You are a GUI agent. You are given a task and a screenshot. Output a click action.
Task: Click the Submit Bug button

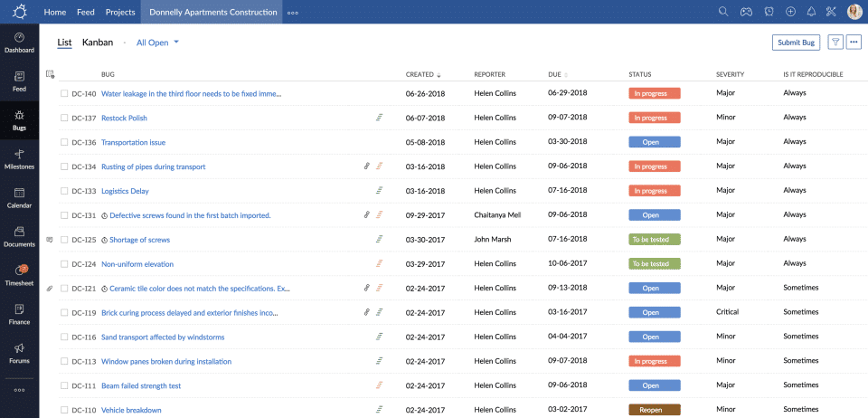coord(796,43)
